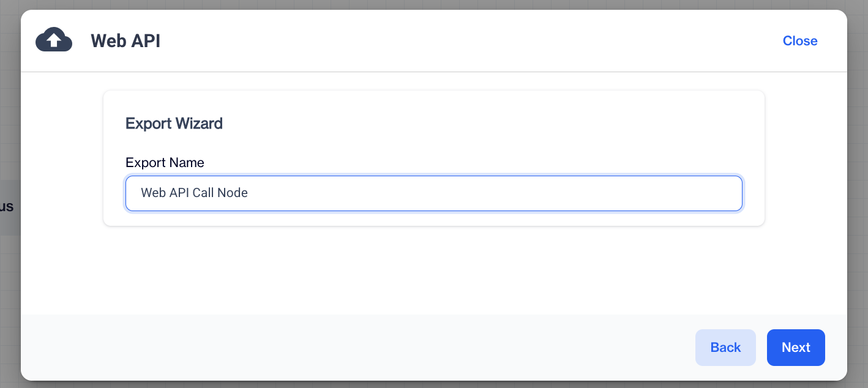Click the upward arrow inside the cloud icon
Image resolution: width=868 pixels, height=388 pixels.
click(54, 41)
